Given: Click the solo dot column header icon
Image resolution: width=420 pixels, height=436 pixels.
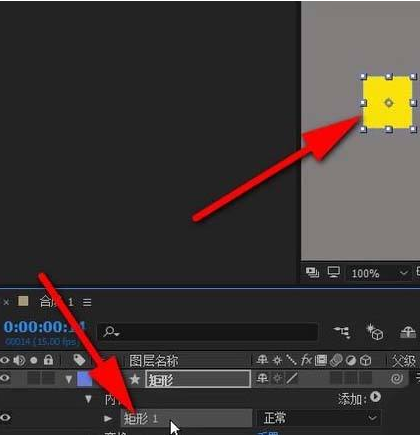Looking at the screenshot, I should pos(34,361).
